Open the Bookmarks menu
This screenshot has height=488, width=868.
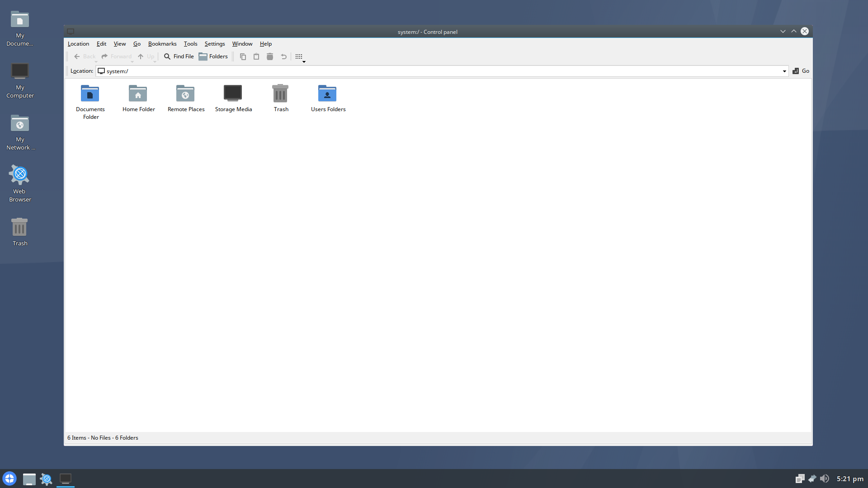pyautogui.click(x=162, y=44)
